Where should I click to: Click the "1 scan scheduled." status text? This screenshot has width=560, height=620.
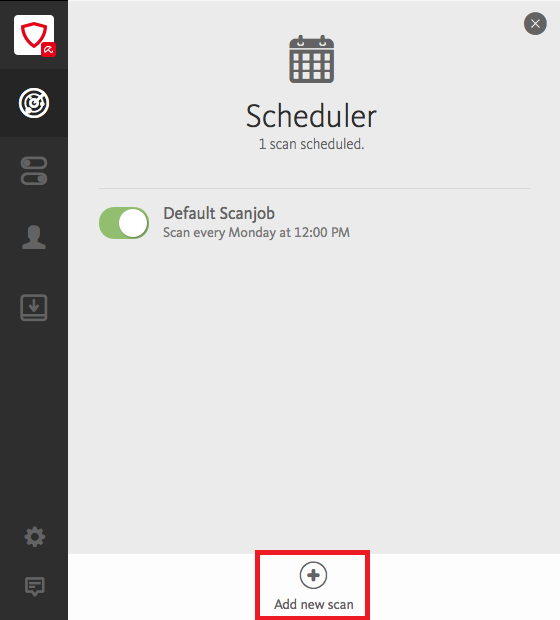(311, 144)
